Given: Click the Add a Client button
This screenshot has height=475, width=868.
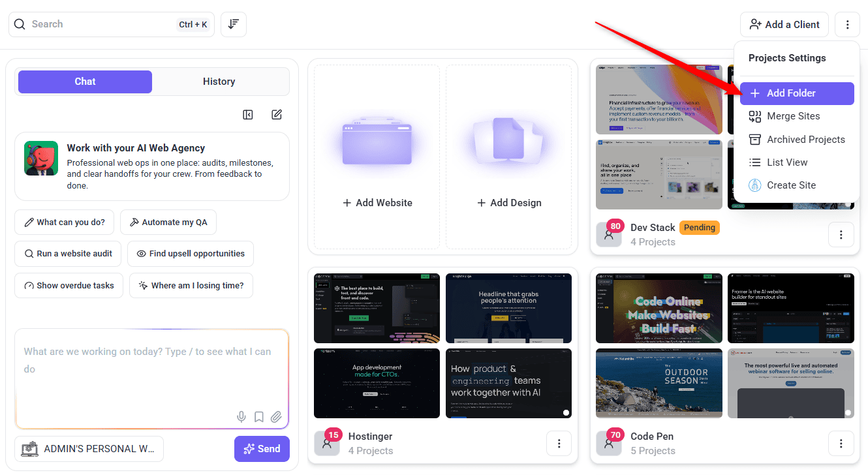Looking at the screenshot, I should 784,25.
